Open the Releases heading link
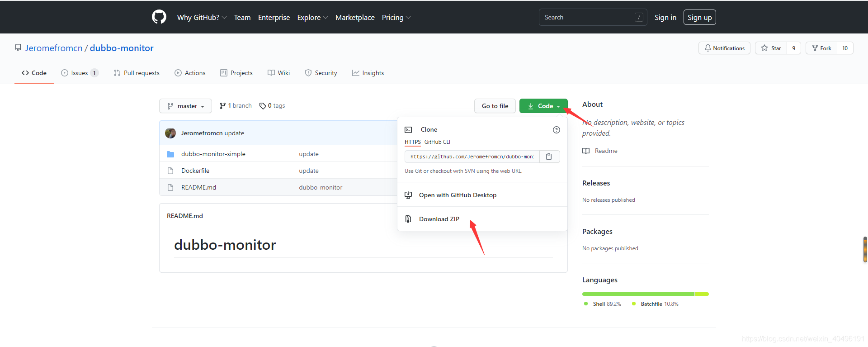868x347 pixels. 596,183
